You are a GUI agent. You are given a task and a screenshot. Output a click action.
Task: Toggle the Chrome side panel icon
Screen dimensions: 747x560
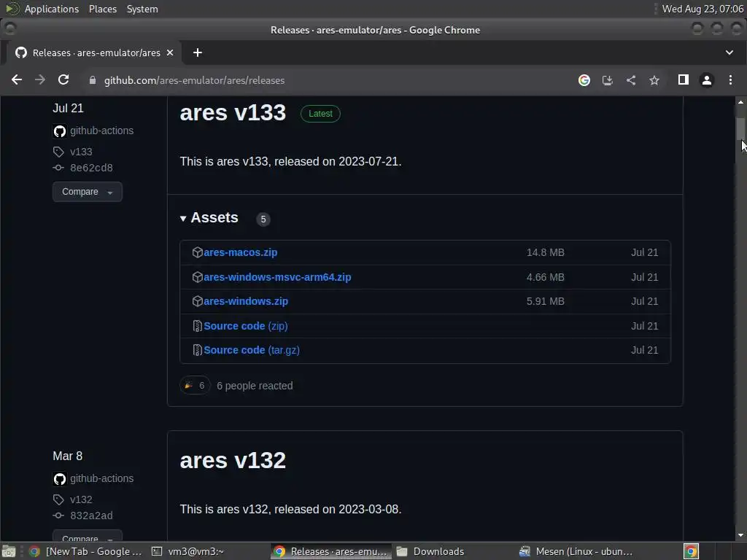683,80
